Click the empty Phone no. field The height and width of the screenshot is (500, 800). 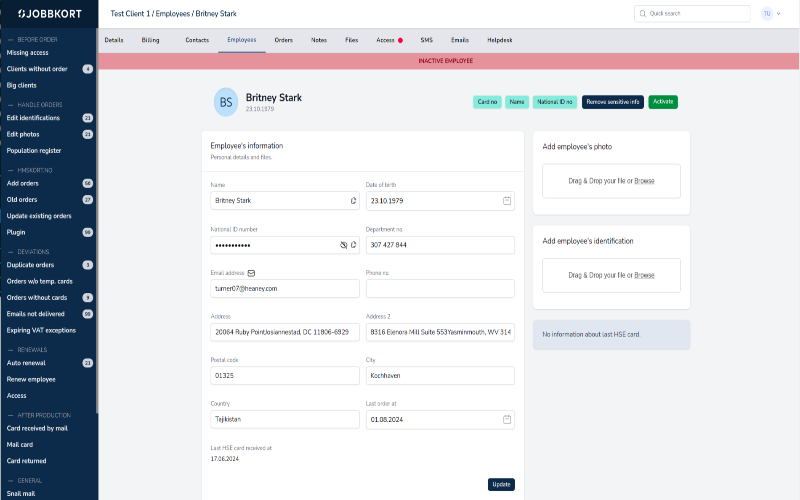[x=440, y=289]
